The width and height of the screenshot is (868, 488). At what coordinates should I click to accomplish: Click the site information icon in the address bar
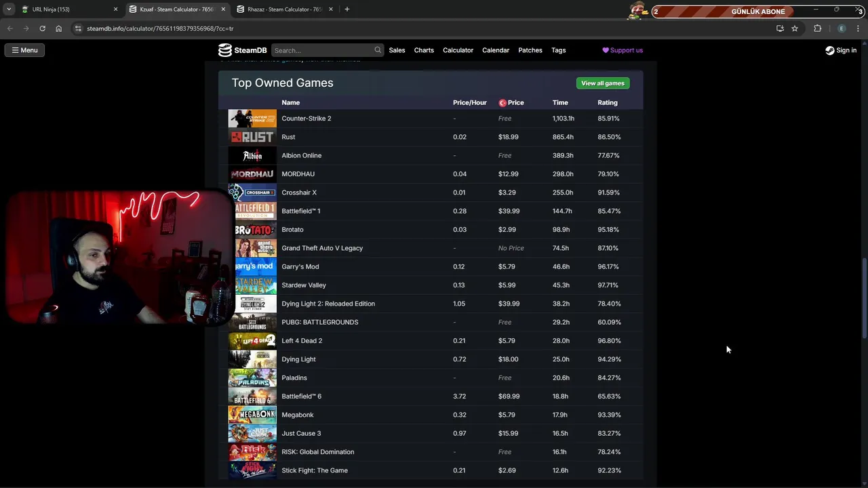point(78,28)
